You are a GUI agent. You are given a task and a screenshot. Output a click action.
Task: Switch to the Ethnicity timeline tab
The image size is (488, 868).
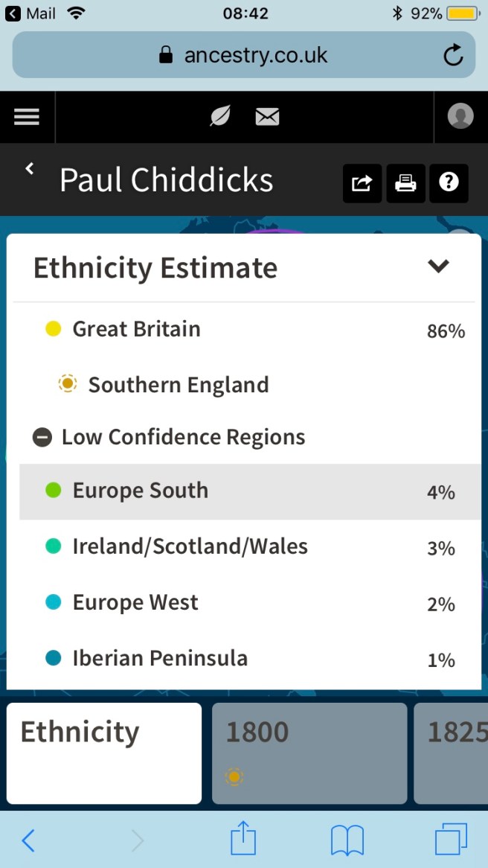click(104, 753)
